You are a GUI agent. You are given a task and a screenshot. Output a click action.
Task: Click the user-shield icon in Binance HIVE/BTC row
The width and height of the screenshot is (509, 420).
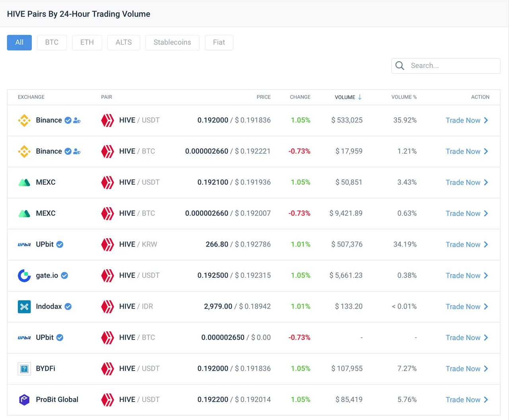tap(77, 152)
